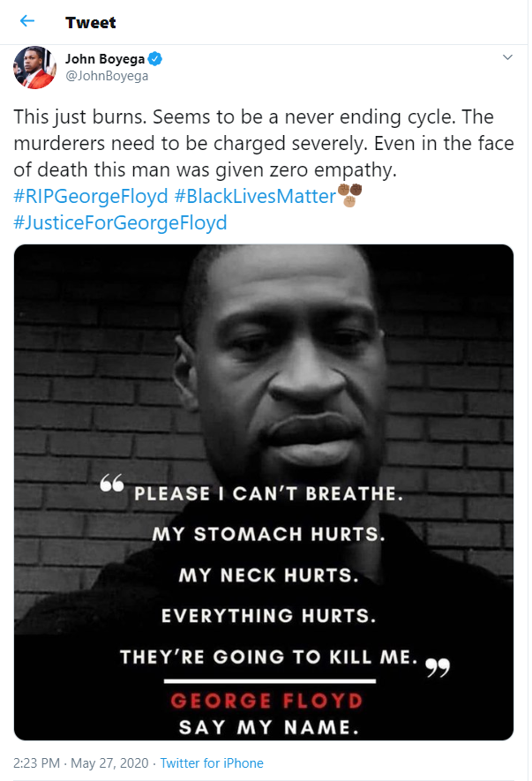Screen dimensions: 532x781
Task: Open the @JohnBoyega handle link
Action: [107, 76]
